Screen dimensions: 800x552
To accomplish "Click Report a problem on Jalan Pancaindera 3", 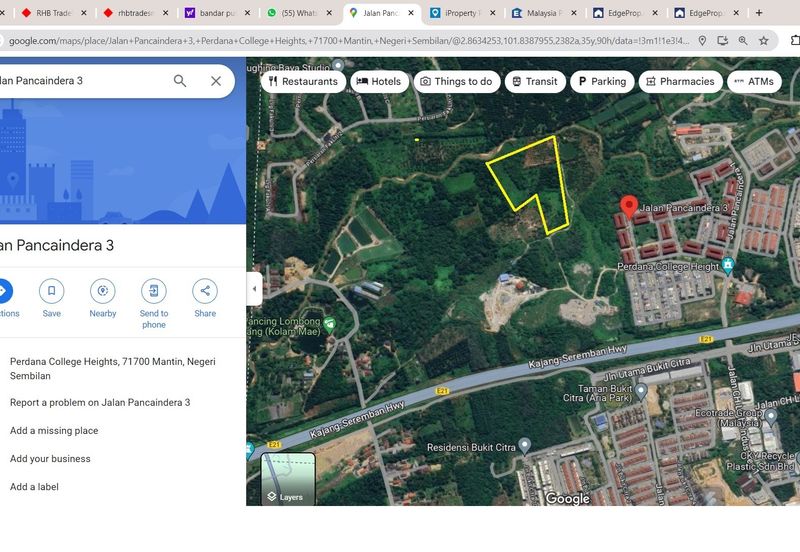I will coord(100,403).
